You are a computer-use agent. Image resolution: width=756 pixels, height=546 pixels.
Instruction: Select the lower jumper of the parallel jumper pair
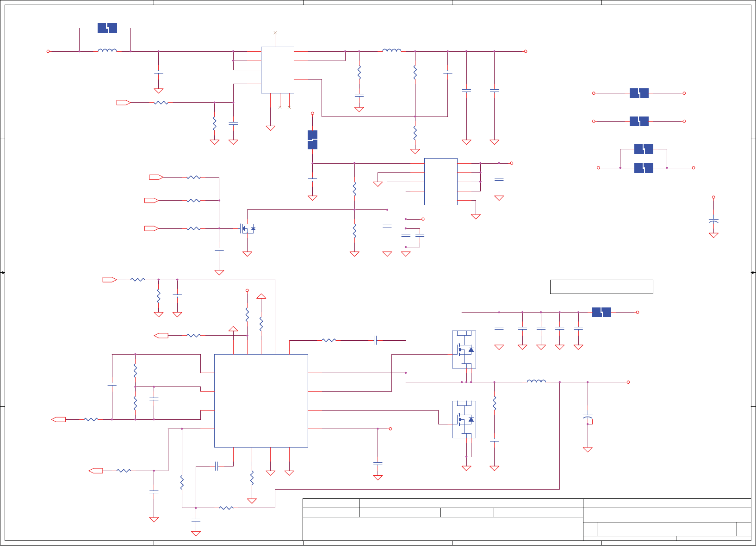644,168
